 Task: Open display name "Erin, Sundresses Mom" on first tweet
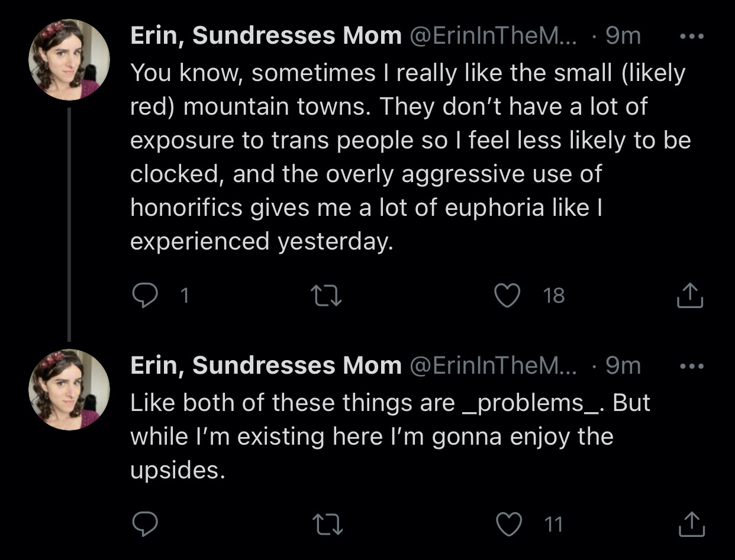[x=266, y=37]
